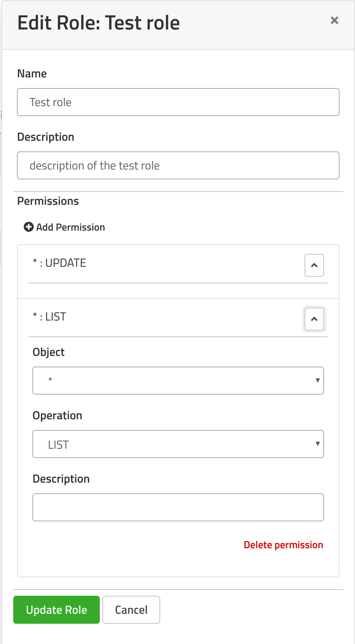Click the empty permission Description field
The height and width of the screenshot is (644, 355).
(178, 507)
